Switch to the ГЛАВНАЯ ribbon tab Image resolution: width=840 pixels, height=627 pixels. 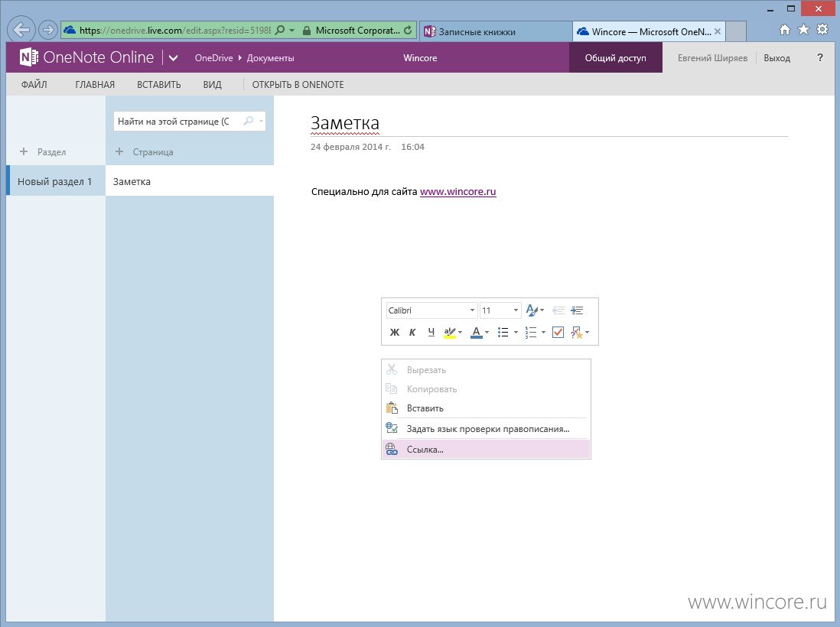pos(95,85)
